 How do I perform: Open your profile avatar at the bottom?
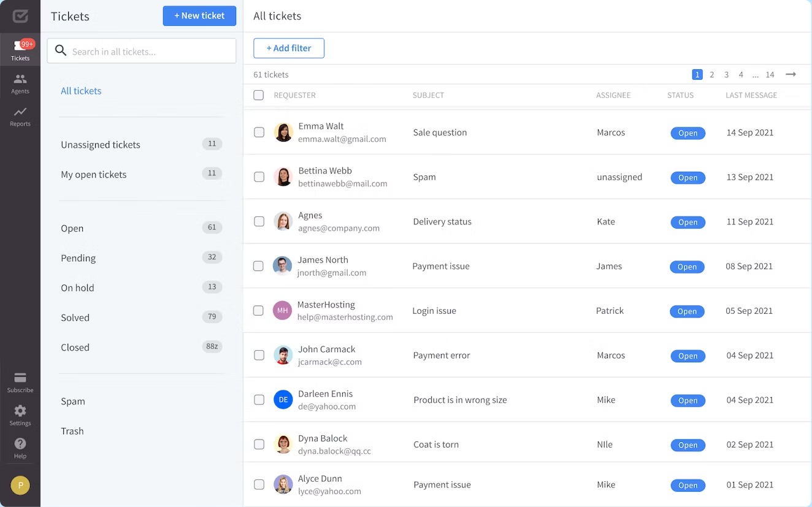[x=20, y=485]
